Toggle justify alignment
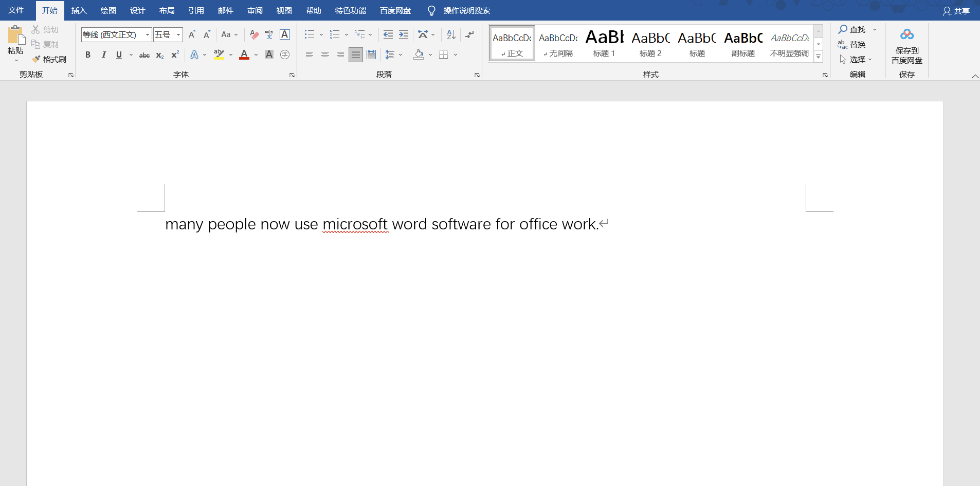This screenshot has width=980, height=486. click(355, 55)
